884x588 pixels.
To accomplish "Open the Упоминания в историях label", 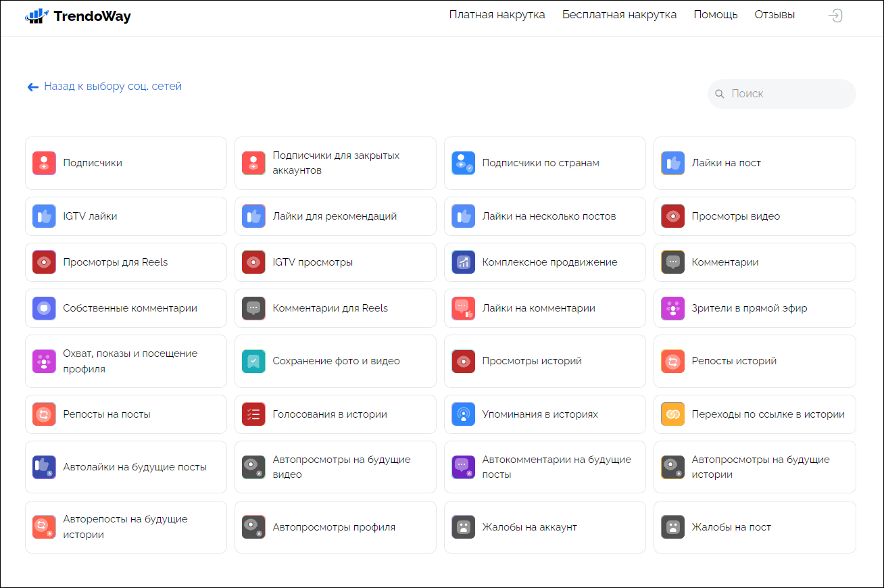I will [540, 414].
